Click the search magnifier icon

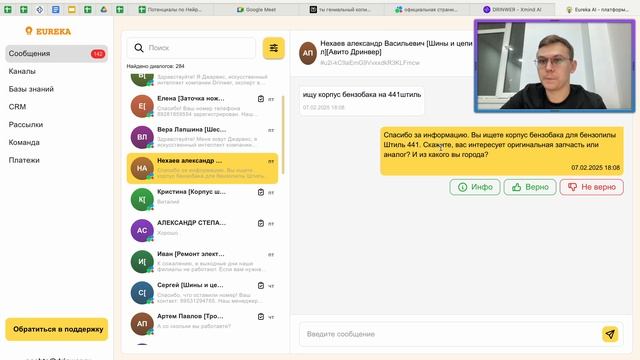click(x=139, y=48)
